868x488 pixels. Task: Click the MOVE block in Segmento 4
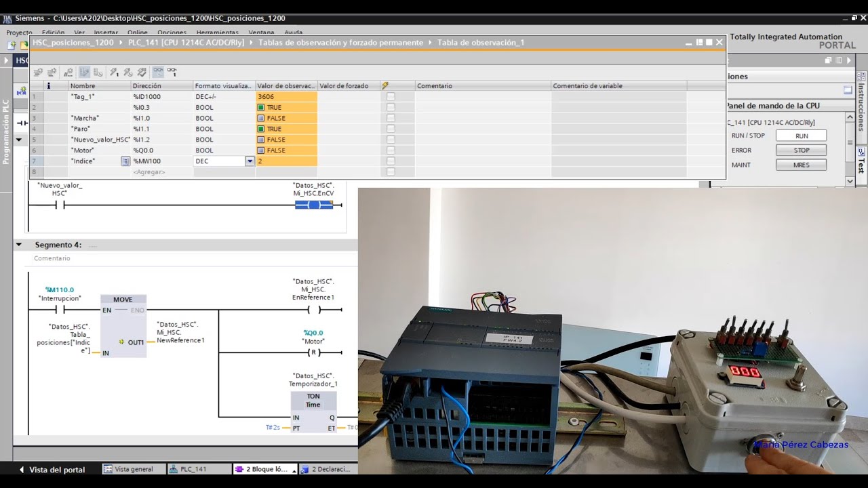(x=123, y=326)
